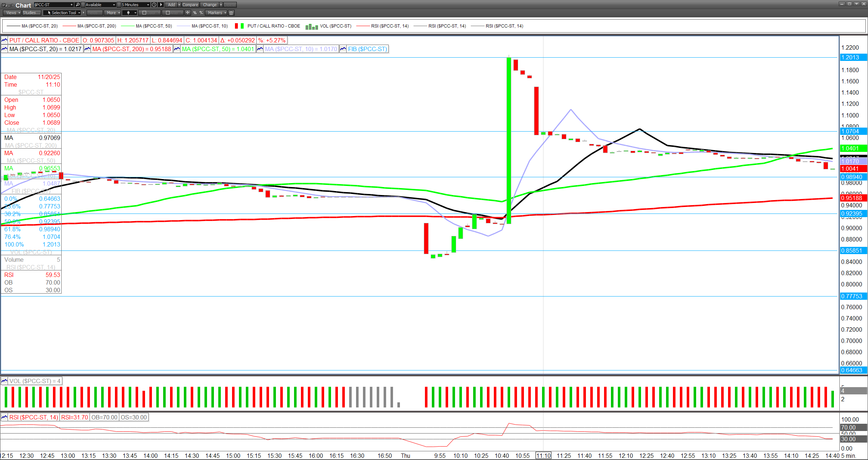Viewport: 868px width, 460px height.
Task: Click the clock time settings icon
Action: (x=154, y=5)
